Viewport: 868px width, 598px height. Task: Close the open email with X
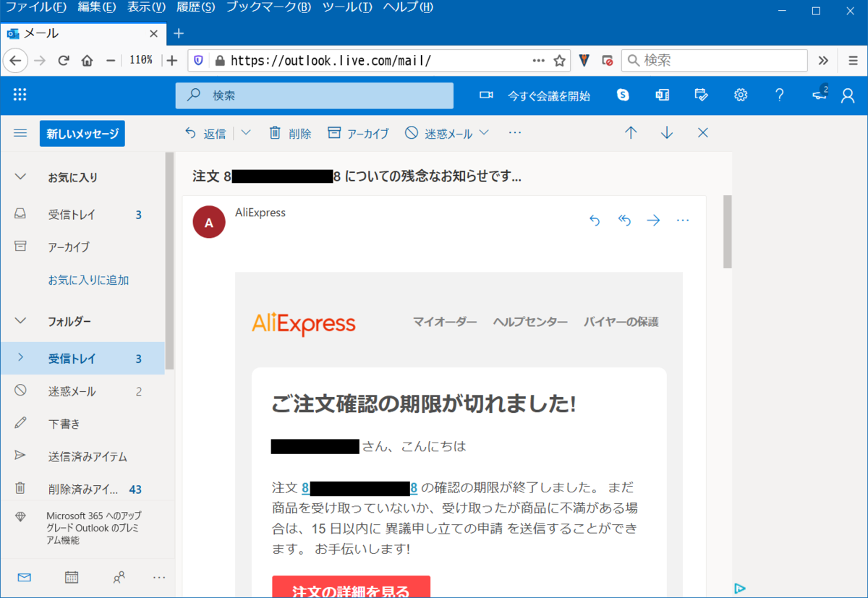click(x=702, y=133)
